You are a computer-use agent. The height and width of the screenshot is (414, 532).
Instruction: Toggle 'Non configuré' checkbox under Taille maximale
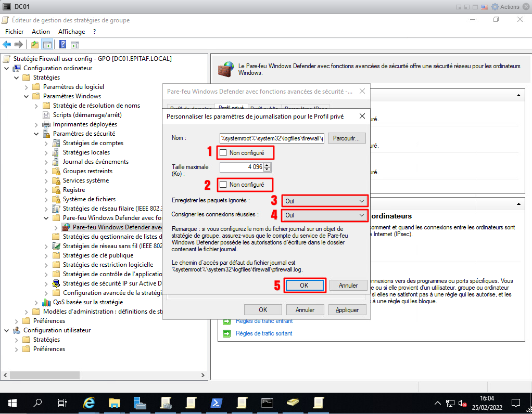pyautogui.click(x=223, y=185)
